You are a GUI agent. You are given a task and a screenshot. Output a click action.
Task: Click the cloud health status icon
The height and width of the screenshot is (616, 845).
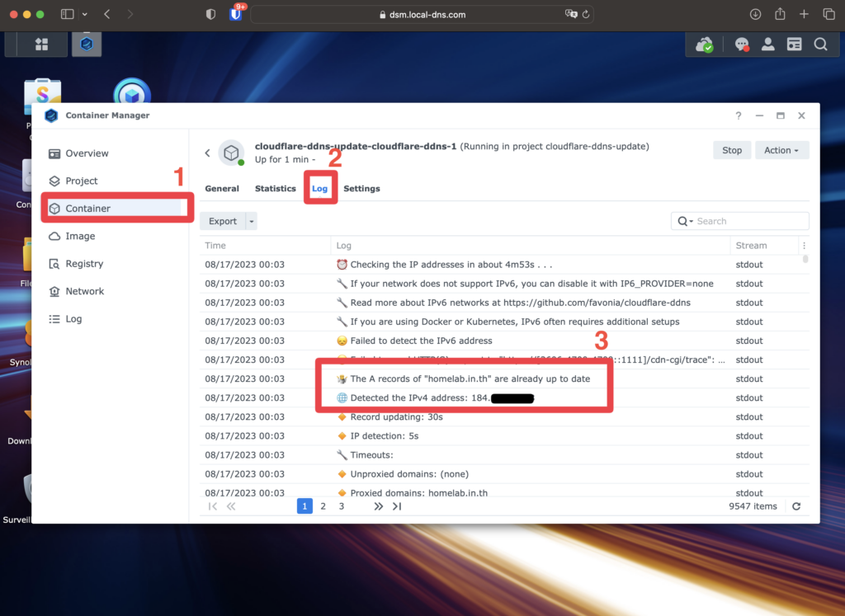point(705,45)
